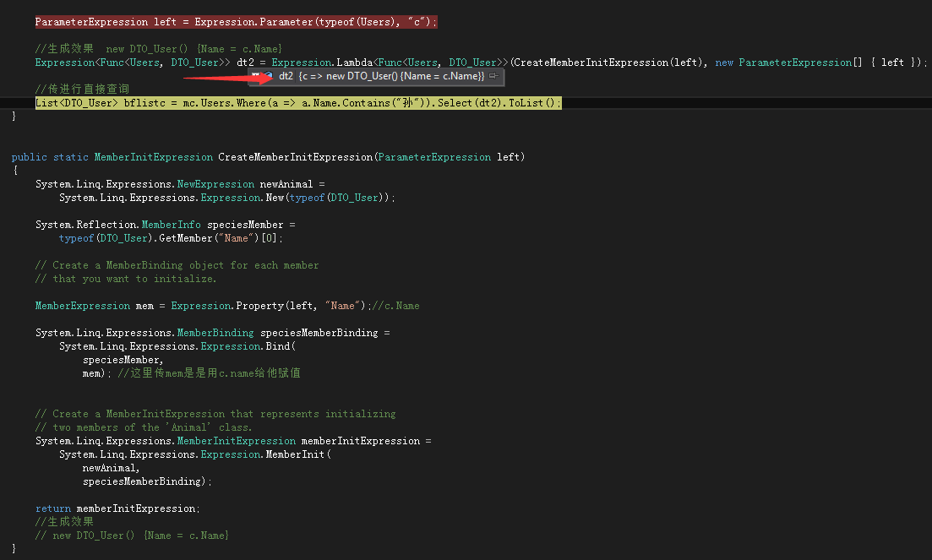The height and width of the screenshot is (560, 932).
Task: Click the highlighted 'ParameterExpression left' breakpoint line
Action: (x=236, y=22)
